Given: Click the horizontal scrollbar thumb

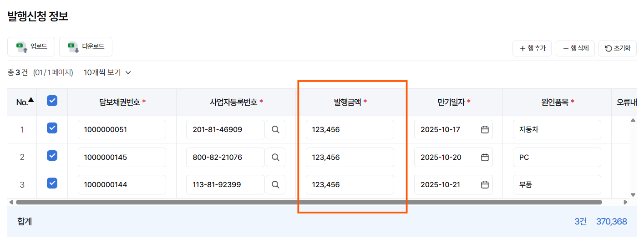Looking at the screenshot, I should [x=309, y=202].
